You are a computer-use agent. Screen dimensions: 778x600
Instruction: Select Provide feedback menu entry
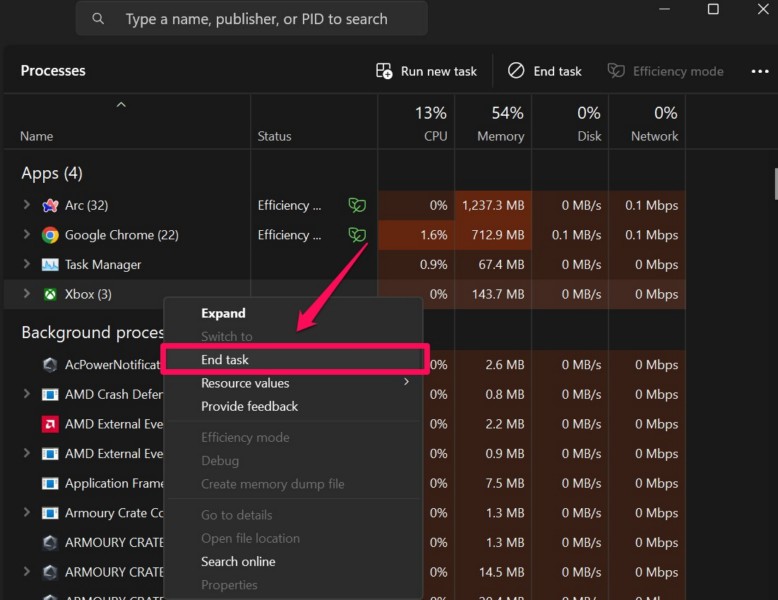pos(249,407)
